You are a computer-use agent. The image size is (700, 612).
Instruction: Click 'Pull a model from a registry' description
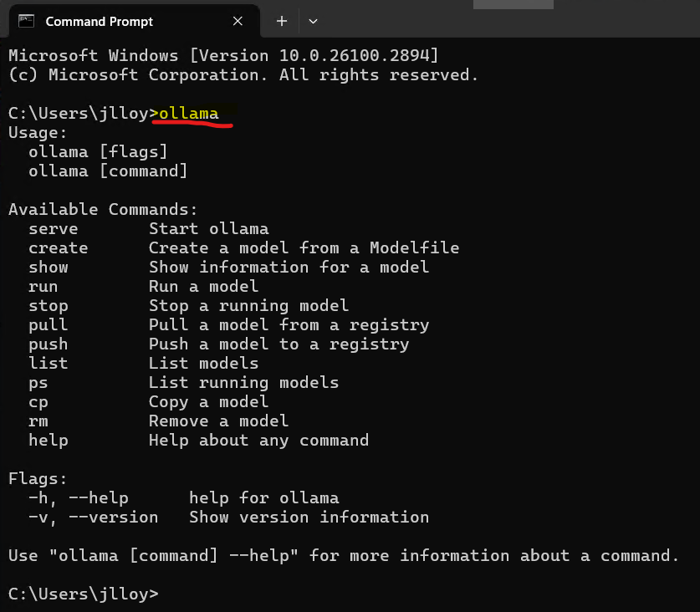289,325
